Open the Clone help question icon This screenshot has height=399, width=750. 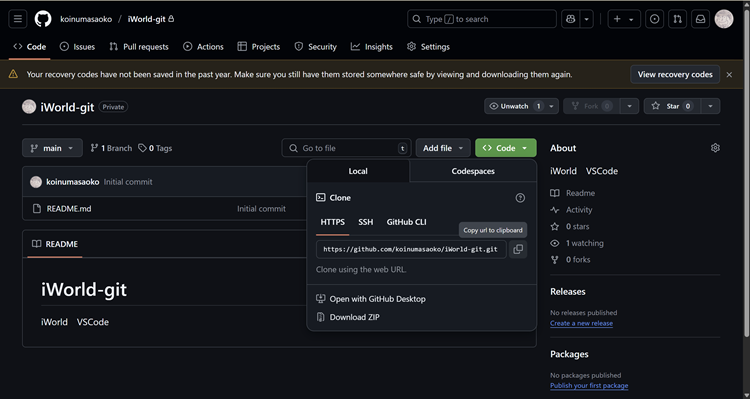pos(520,198)
